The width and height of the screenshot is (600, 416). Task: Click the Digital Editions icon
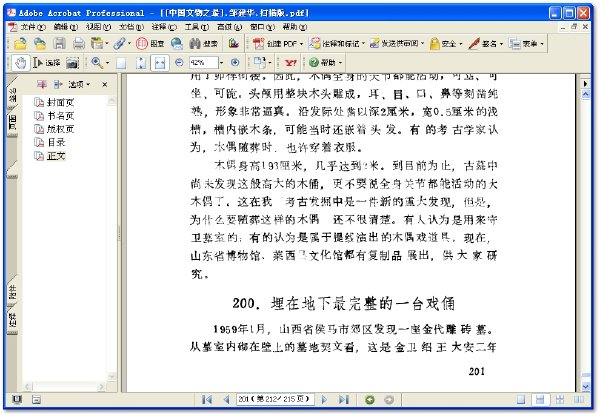coord(234,43)
